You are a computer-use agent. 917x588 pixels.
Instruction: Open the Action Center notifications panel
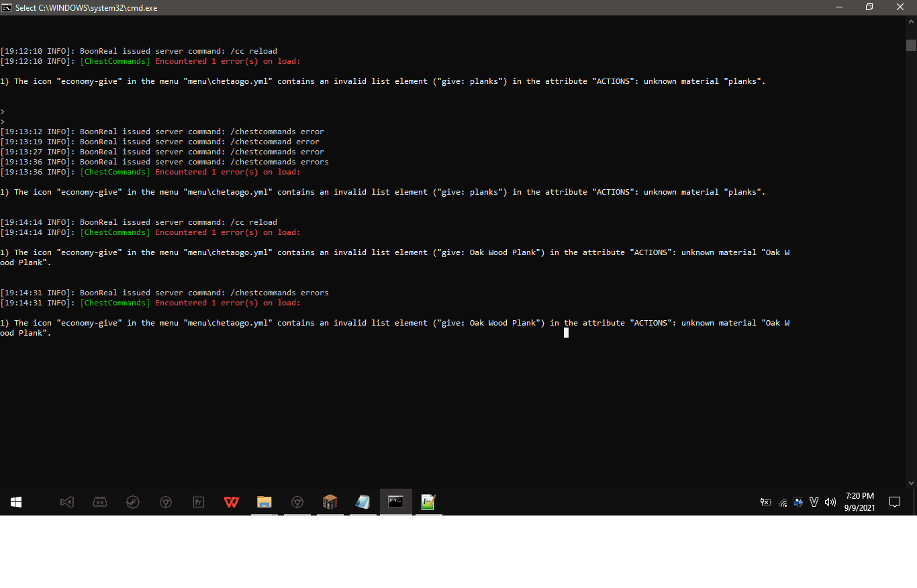click(894, 502)
